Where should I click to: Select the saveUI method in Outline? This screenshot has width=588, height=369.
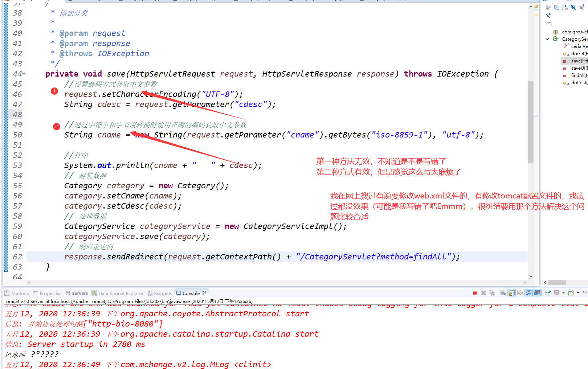(x=579, y=68)
